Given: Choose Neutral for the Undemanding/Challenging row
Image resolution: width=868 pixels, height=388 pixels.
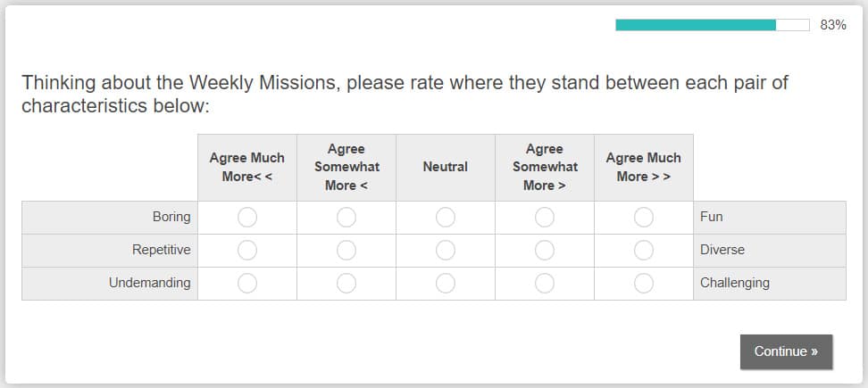Looking at the screenshot, I should [446, 284].
